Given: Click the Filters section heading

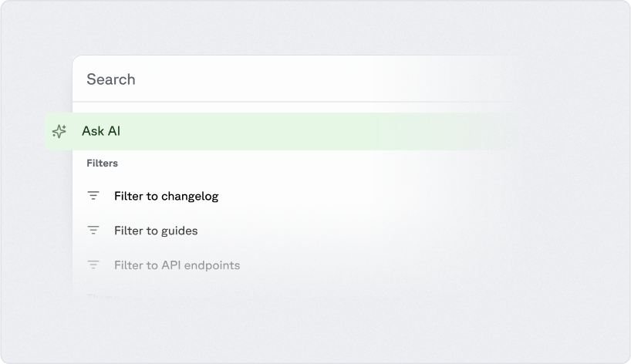Looking at the screenshot, I should pyautogui.click(x=102, y=163).
